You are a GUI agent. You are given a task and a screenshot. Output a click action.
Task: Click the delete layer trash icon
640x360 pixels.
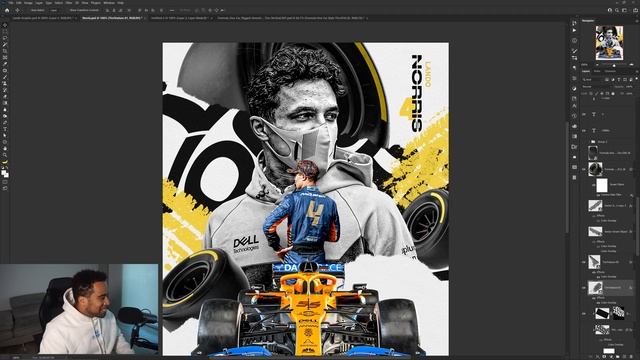[631, 356]
